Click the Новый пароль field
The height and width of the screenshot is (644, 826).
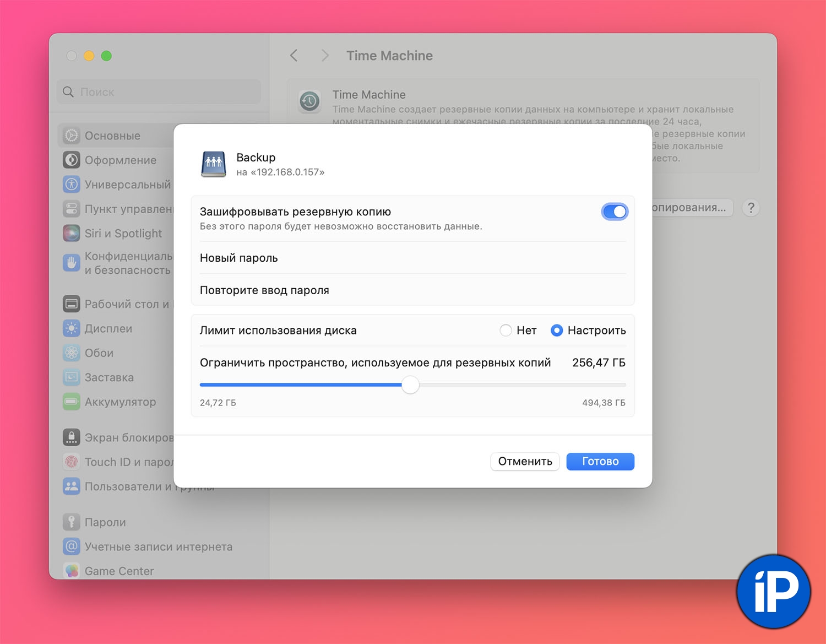tap(413, 258)
